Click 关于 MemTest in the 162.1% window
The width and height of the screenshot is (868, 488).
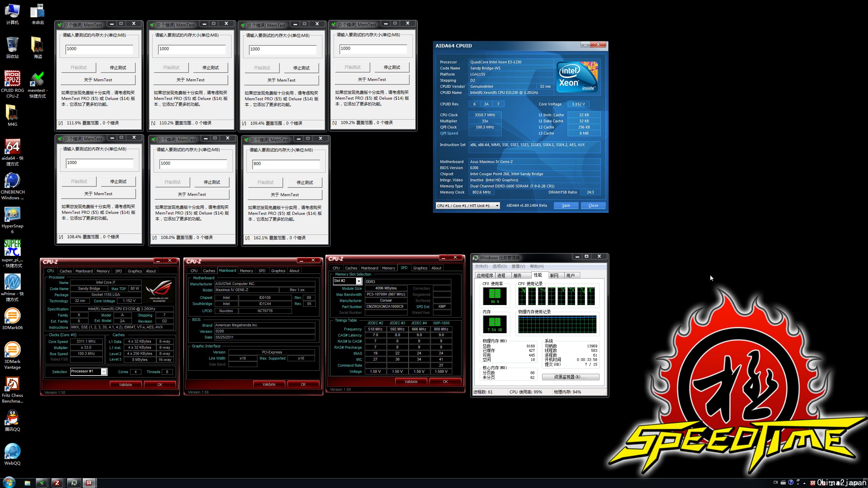click(x=285, y=195)
